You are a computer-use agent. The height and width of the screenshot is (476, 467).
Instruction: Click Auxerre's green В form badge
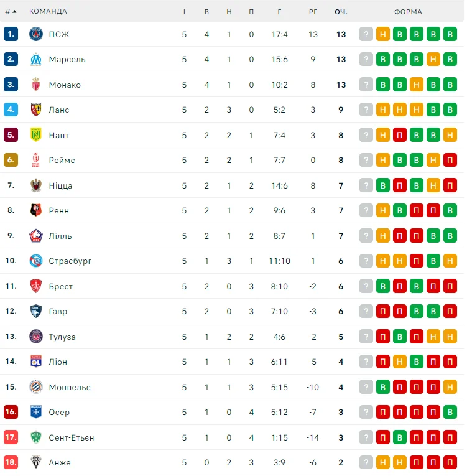coord(450,412)
